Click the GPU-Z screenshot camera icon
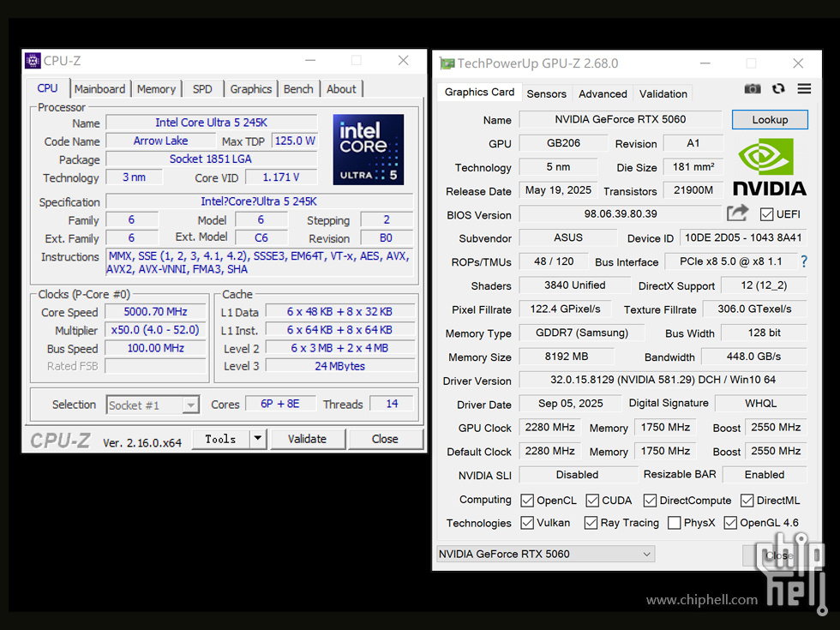840x630 pixels. coord(753,89)
